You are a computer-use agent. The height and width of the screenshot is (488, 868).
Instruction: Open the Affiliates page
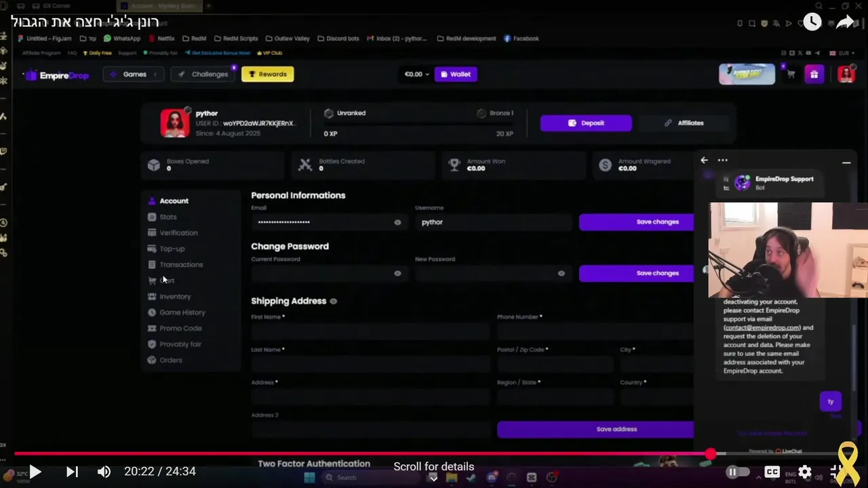(684, 123)
